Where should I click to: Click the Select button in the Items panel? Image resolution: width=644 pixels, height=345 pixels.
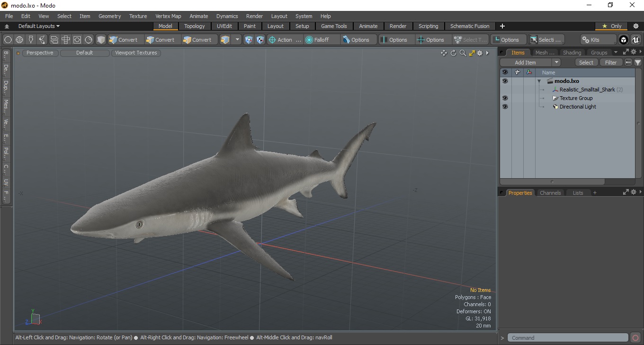tap(586, 63)
